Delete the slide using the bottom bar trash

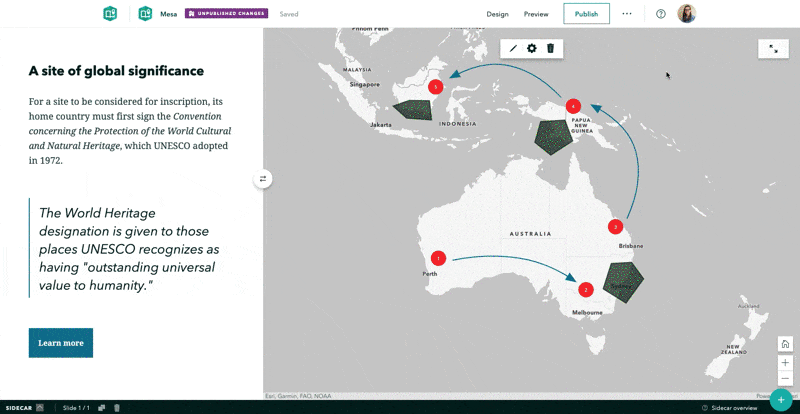[x=117, y=408]
